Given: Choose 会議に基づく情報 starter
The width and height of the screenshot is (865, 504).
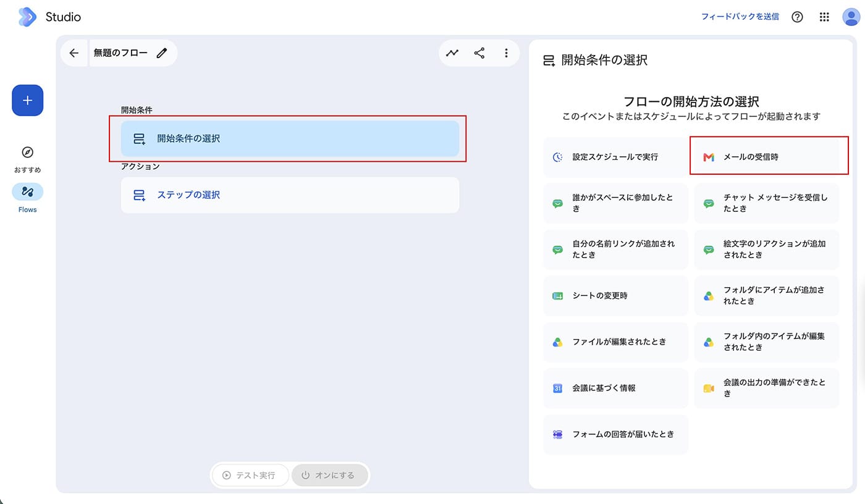Looking at the screenshot, I should [615, 388].
